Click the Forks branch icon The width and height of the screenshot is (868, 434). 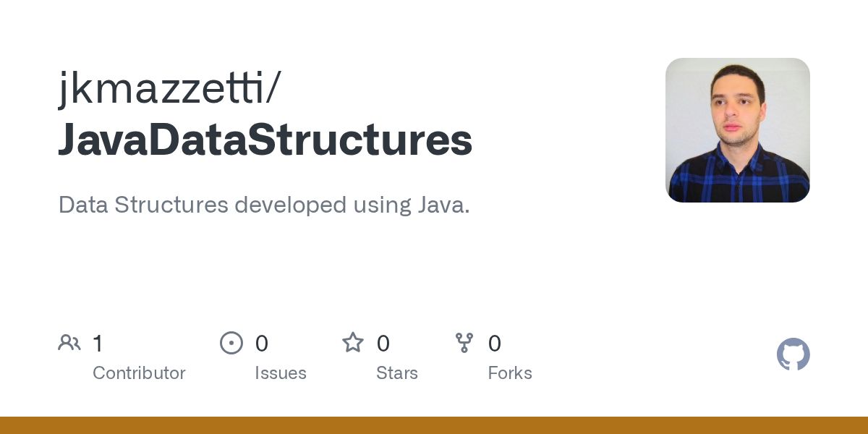pyautogui.click(x=464, y=343)
